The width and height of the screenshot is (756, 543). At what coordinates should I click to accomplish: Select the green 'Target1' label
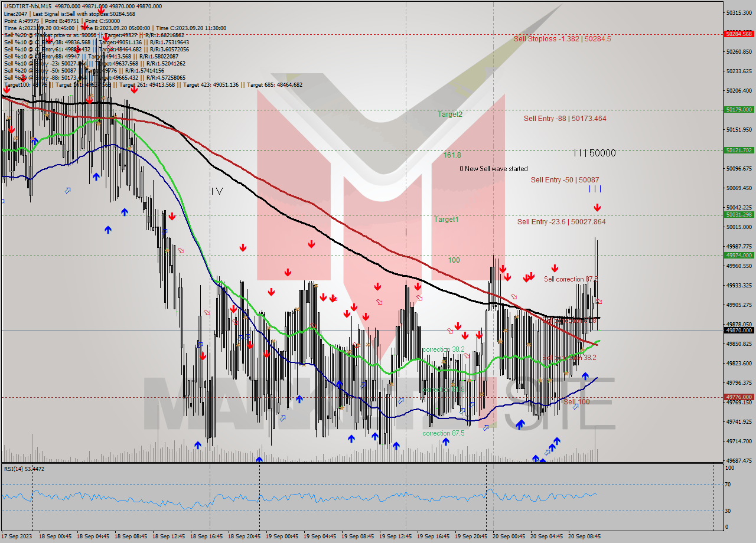click(x=446, y=220)
